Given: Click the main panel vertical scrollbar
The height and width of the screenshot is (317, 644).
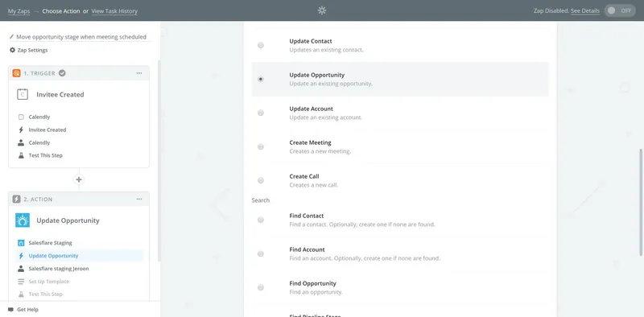Looking at the screenshot, I should tap(641, 202).
